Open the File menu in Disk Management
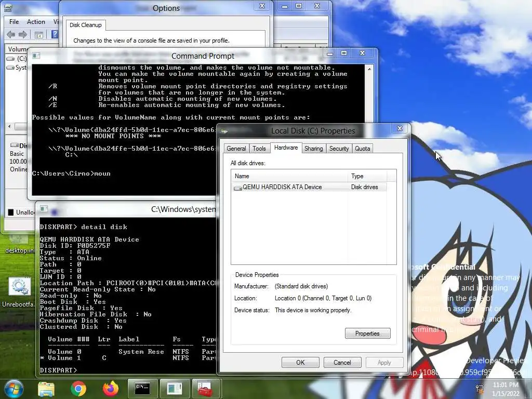This screenshot has height=399, width=532. (14, 22)
